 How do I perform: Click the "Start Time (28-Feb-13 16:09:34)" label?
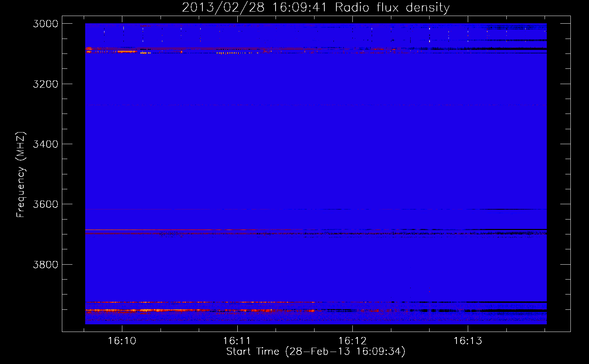[316, 352]
